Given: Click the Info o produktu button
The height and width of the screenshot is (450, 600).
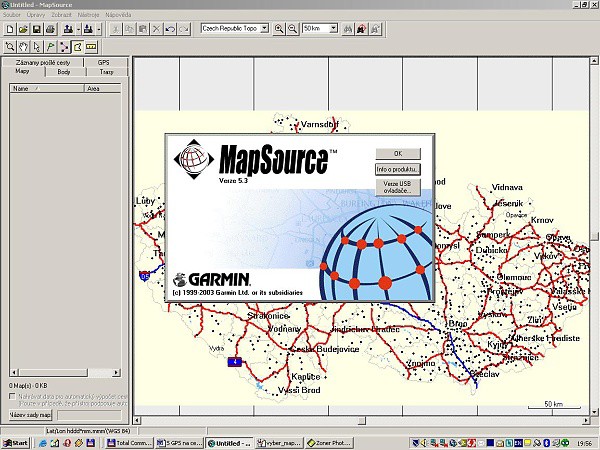Looking at the screenshot, I should click(x=398, y=169).
